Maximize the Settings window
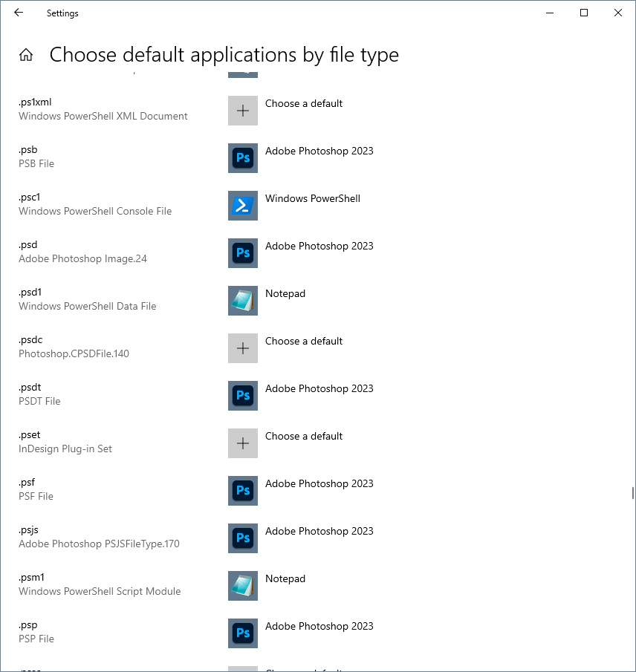Screen dimensions: 636x672 (584, 13)
